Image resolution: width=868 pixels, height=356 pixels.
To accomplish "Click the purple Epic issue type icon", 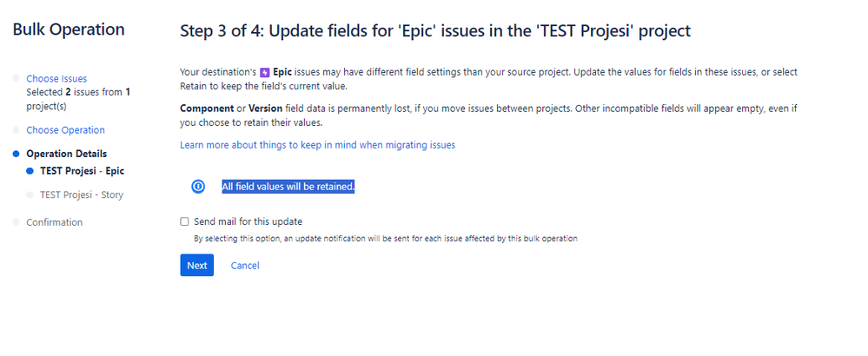I will (x=265, y=72).
